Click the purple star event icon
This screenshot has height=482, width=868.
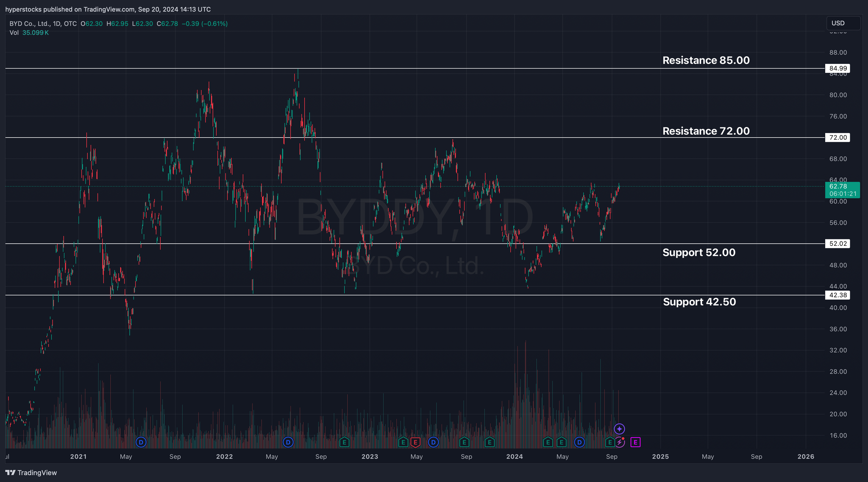click(x=619, y=429)
